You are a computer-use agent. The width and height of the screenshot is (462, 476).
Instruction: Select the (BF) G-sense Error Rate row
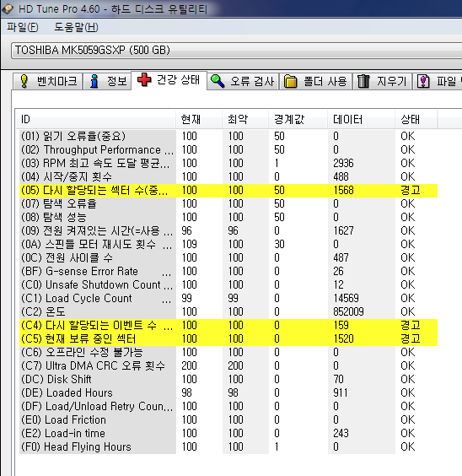(x=228, y=272)
